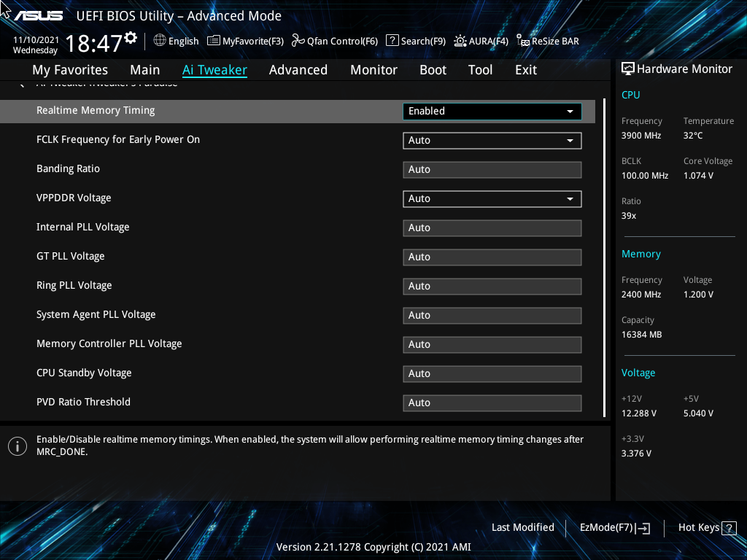Viewport: 747px width, 560px height.
Task: Expand VPPDDR Voltage dropdown arrow
Action: 570,199
